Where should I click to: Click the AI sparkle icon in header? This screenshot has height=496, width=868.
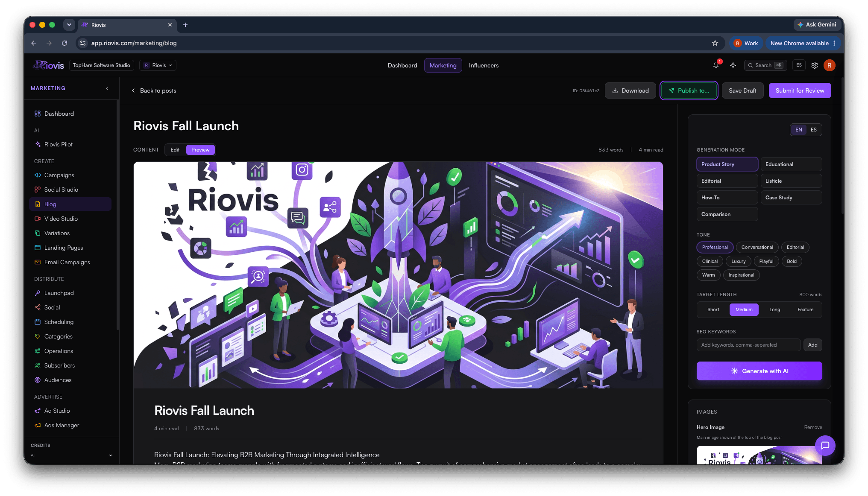(x=733, y=65)
